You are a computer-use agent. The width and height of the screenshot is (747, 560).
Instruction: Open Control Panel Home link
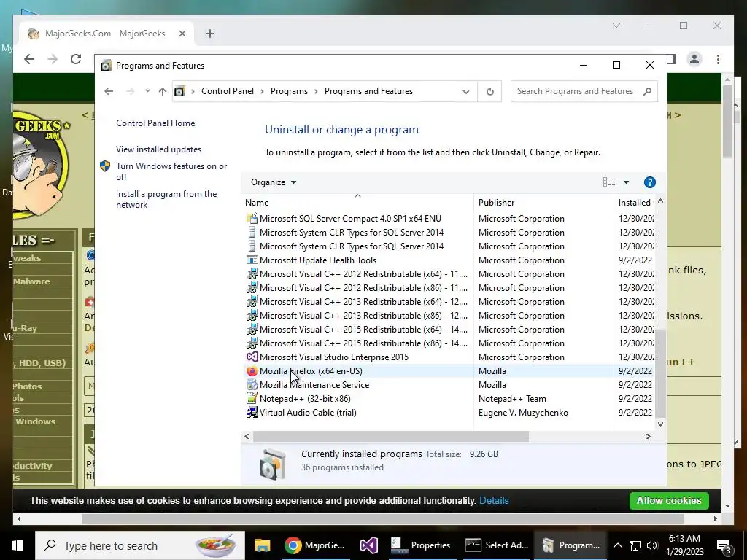155,122
